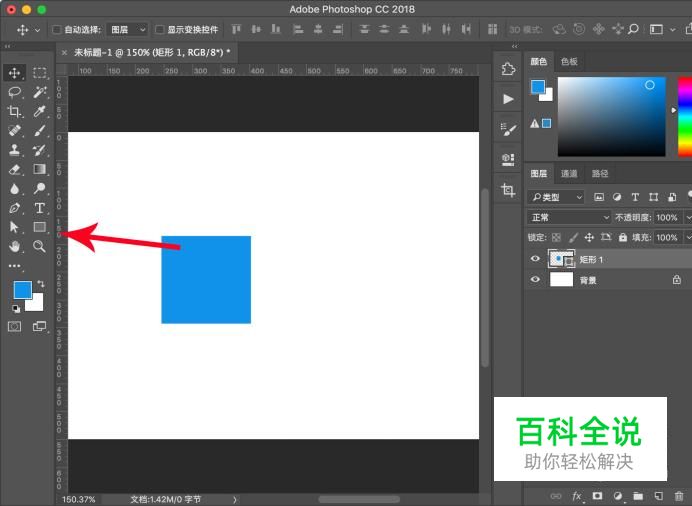Select the Magic Wand tool
This screenshot has height=506, width=692.
point(40,91)
